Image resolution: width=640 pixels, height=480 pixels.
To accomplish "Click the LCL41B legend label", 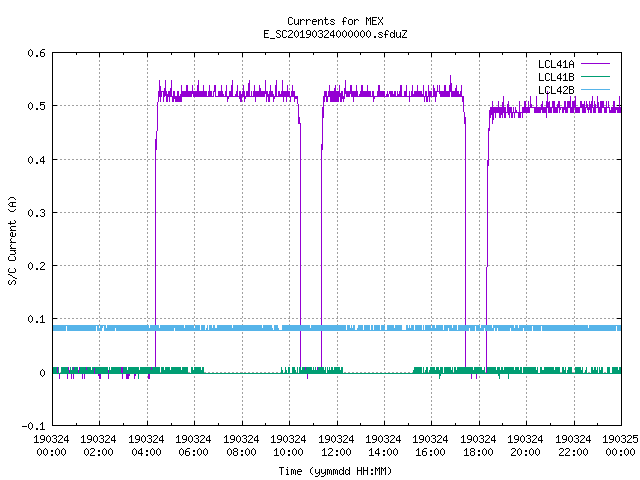I will click(x=556, y=77).
